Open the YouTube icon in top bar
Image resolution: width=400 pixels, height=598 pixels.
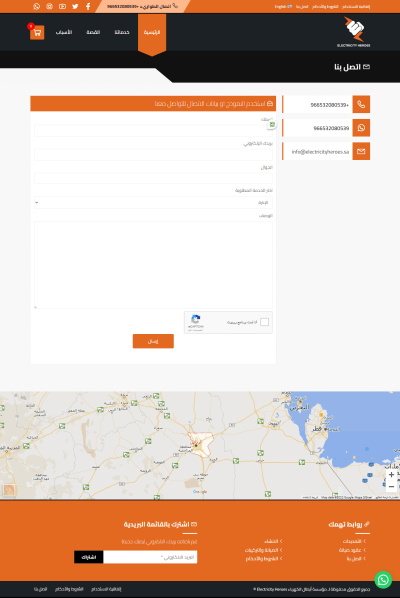63,6
